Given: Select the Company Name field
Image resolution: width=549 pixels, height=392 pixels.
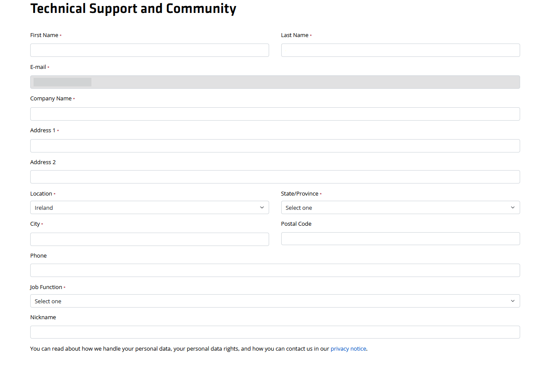Looking at the screenshot, I should 275,114.
